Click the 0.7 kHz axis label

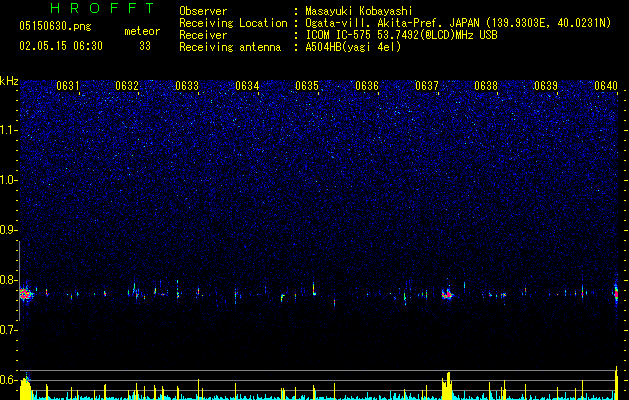point(9,330)
